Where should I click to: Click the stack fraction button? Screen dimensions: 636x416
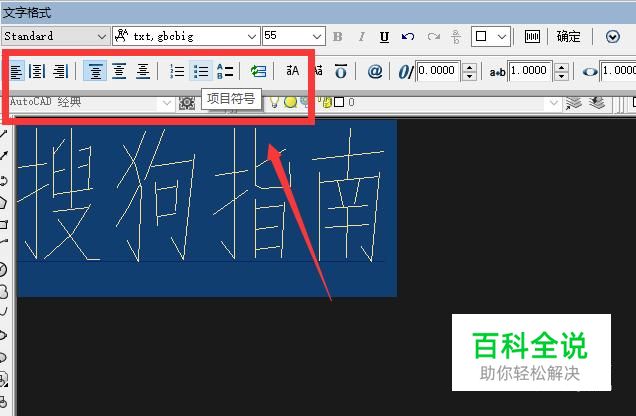[456, 36]
